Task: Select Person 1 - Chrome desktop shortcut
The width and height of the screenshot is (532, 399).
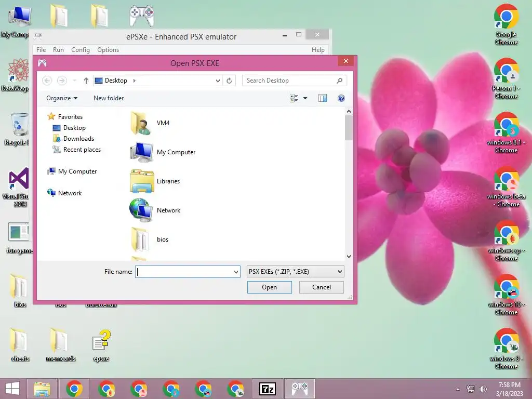Action: [506, 79]
